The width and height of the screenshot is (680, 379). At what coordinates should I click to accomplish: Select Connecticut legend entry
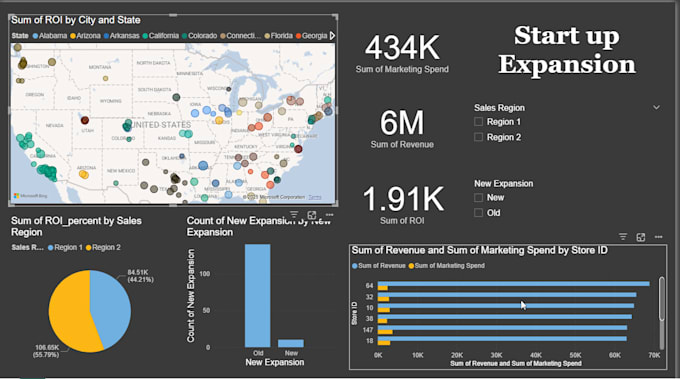click(x=240, y=36)
